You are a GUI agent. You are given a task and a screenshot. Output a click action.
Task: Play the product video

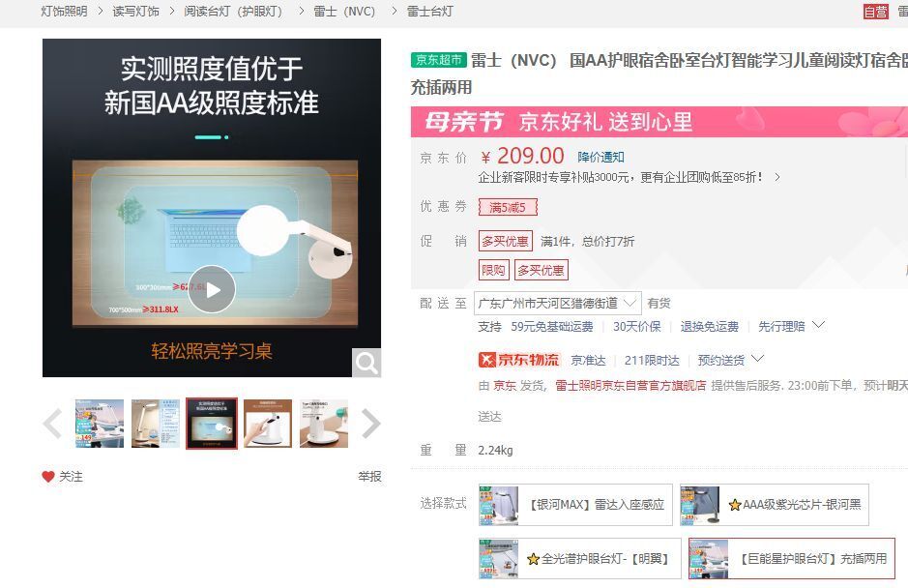[211, 289]
